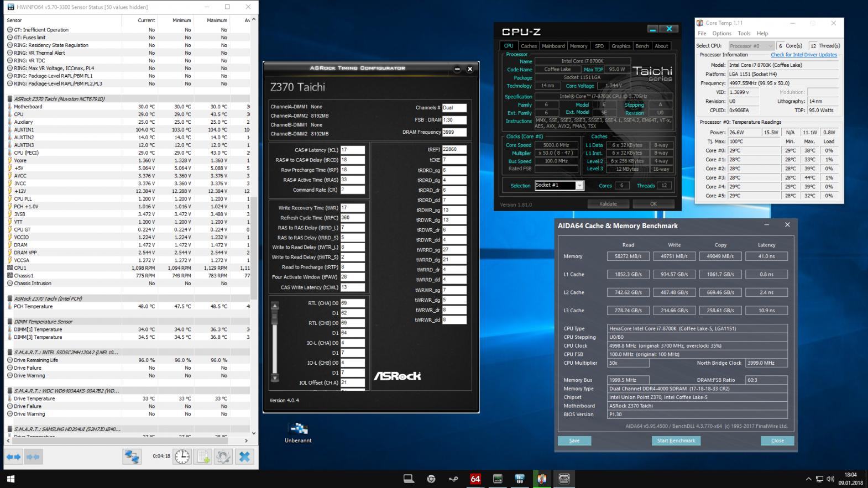Click the AUXTIN1 thermometer sensor icon
Screen dimensions: 868x488
[10, 129]
